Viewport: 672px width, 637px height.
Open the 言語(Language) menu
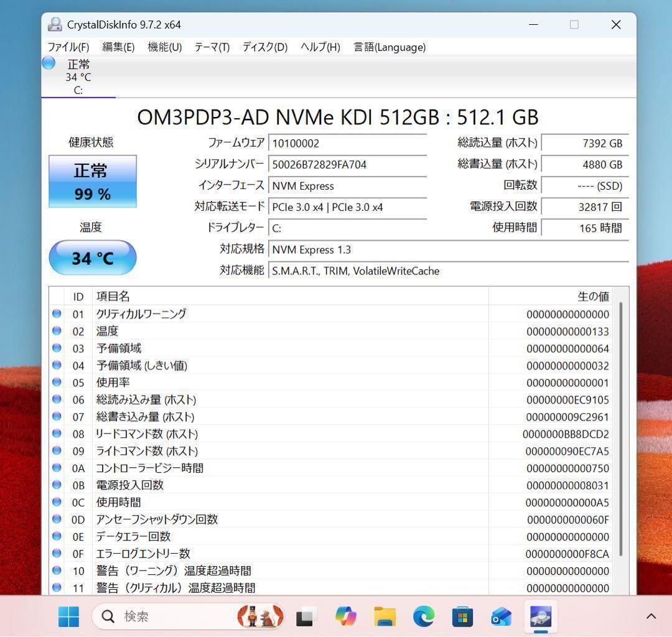(390, 47)
